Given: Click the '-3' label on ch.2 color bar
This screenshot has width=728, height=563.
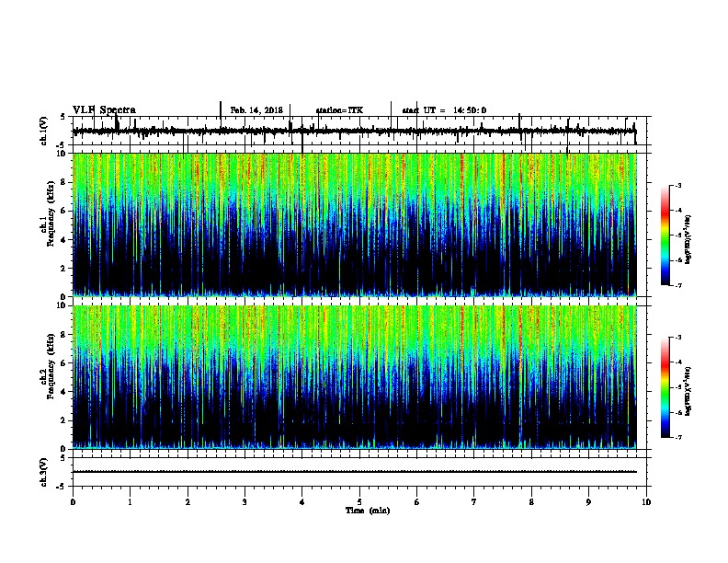Looking at the screenshot, I should click(678, 338).
